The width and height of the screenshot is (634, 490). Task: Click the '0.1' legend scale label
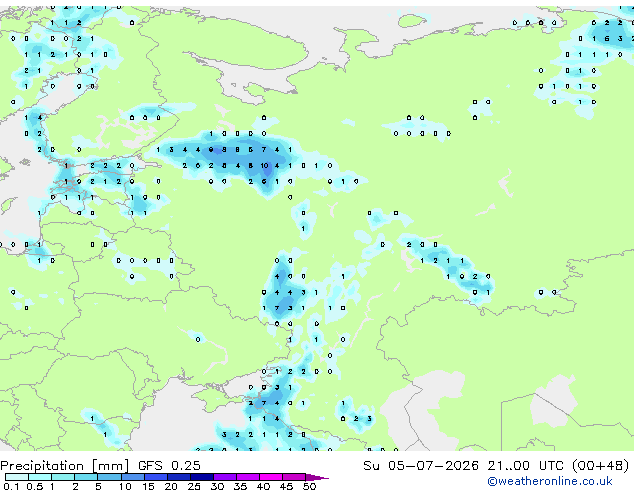click(x=11, y=486)
